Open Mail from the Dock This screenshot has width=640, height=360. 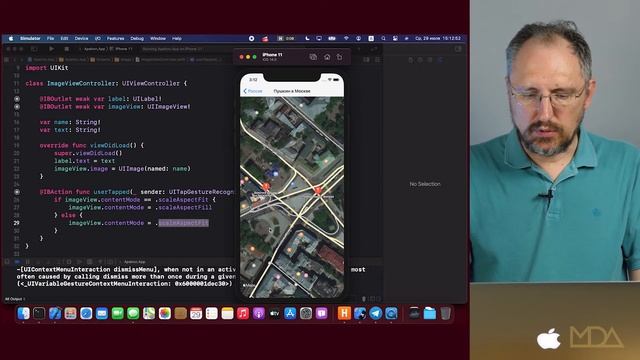102,313
